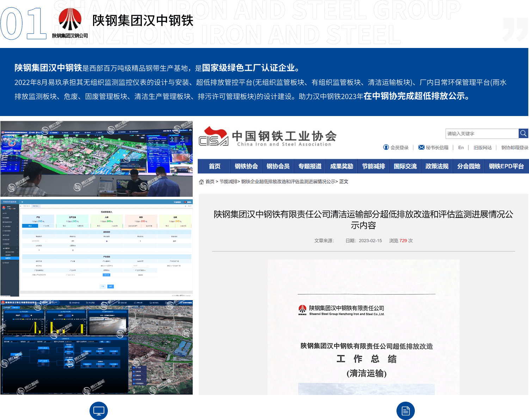Click the magnifier search icon

[523, 133]
